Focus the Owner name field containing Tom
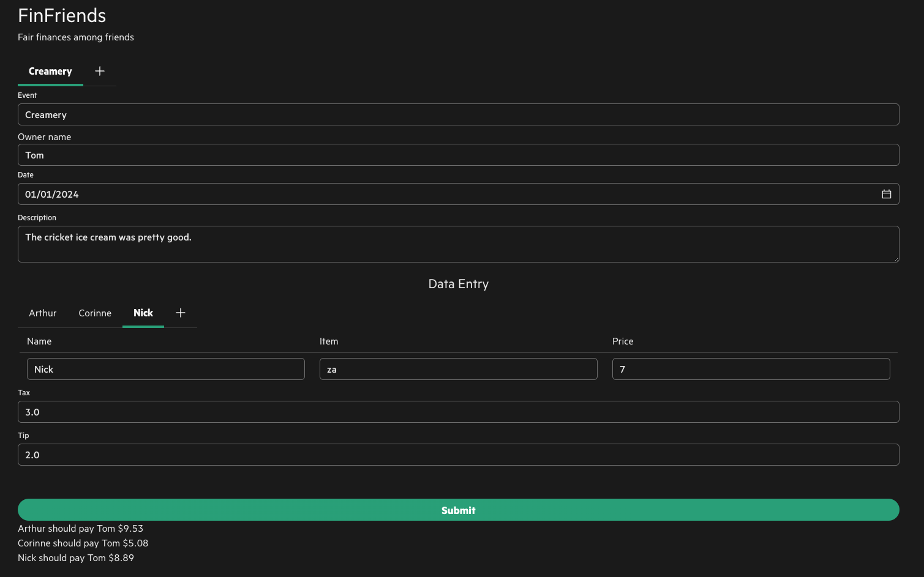 [x=458, y=155]
